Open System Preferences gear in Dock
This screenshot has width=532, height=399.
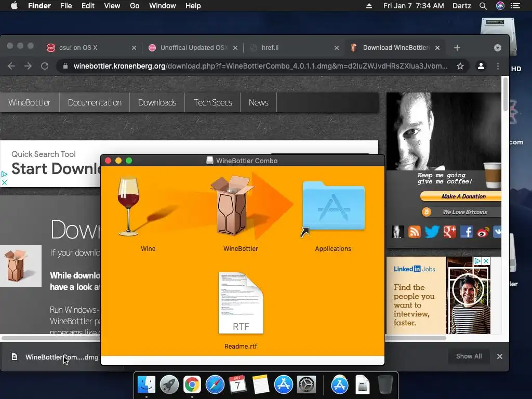click(x=307, y=385)
